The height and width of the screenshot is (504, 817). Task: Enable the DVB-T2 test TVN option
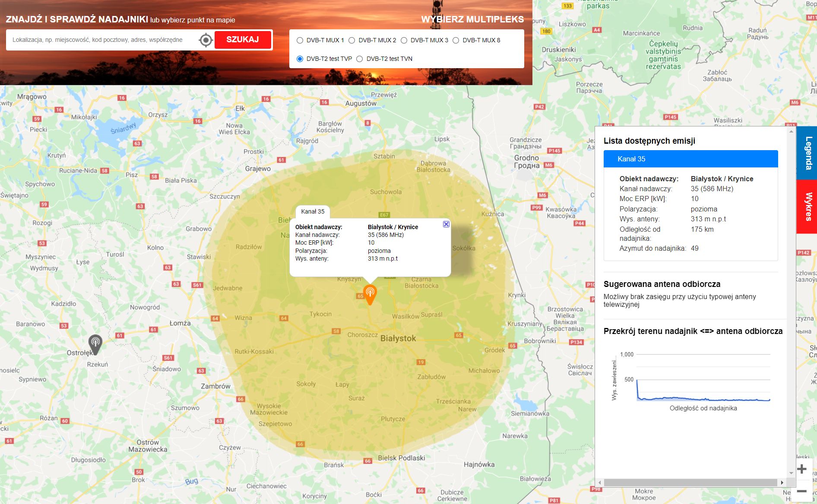point(360,58)
